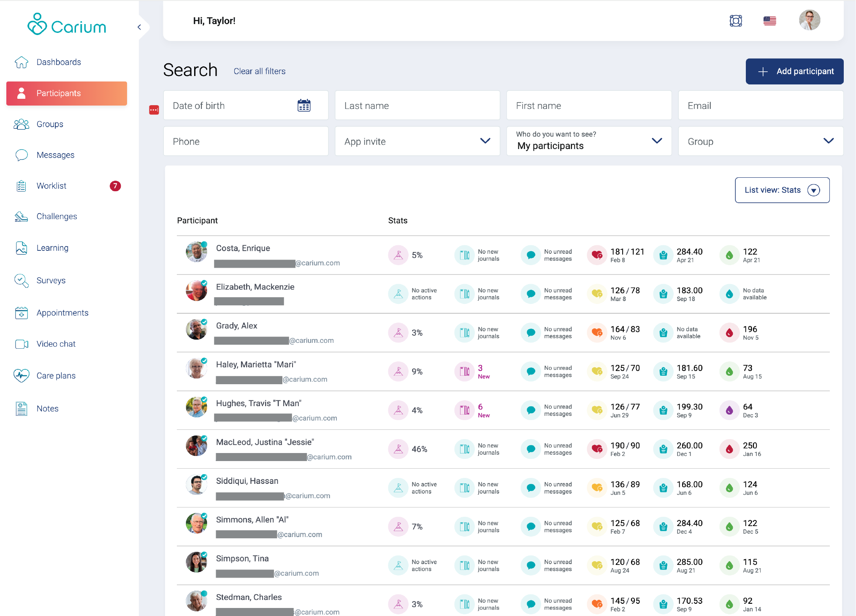Screen dimensions: 856x616
Task: Open the Who do you want to see dropdown
Action: coord(589,141)
